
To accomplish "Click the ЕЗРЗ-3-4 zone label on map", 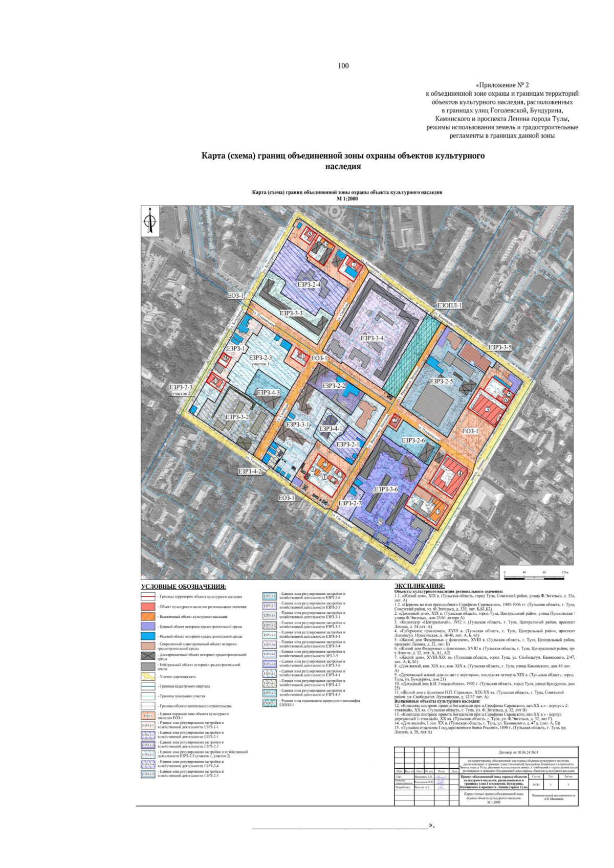I will tap(372, 338).
